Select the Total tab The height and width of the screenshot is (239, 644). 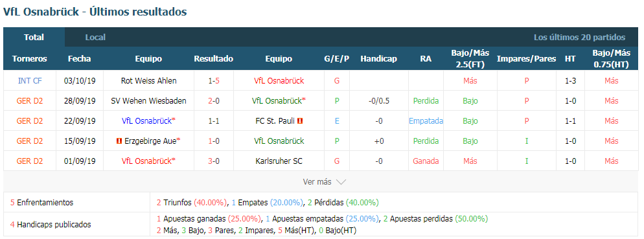[34, 38]
